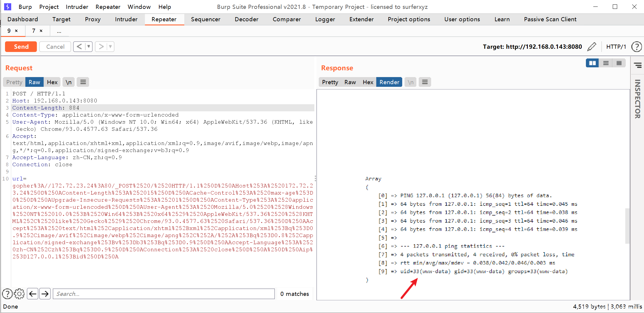Switch the response view to Raw
644x313 pixels.
350,82
